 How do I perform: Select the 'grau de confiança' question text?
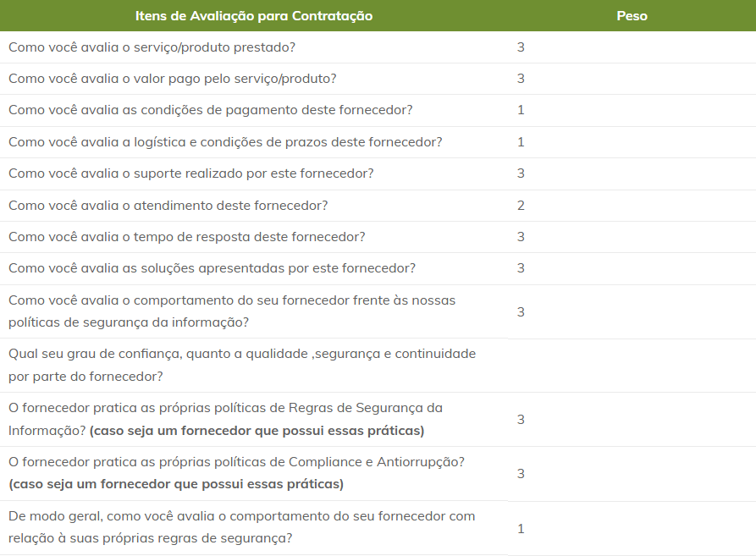(x=242, y=365)
